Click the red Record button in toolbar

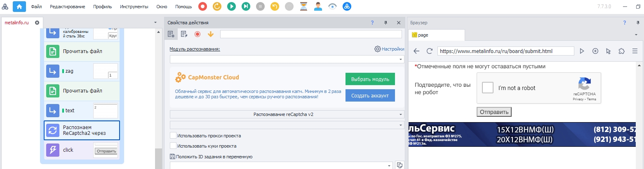[x=202, y=6]
